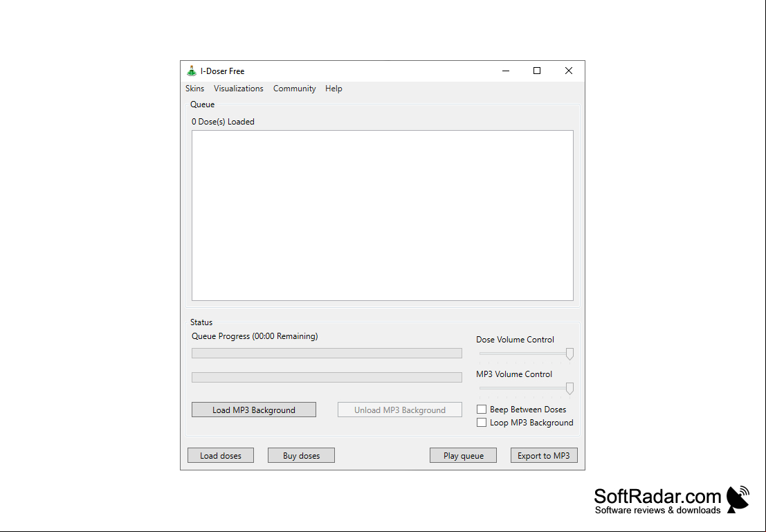
Task: Click the 'Dose Volume Control' label
Action: pos(515,340)
